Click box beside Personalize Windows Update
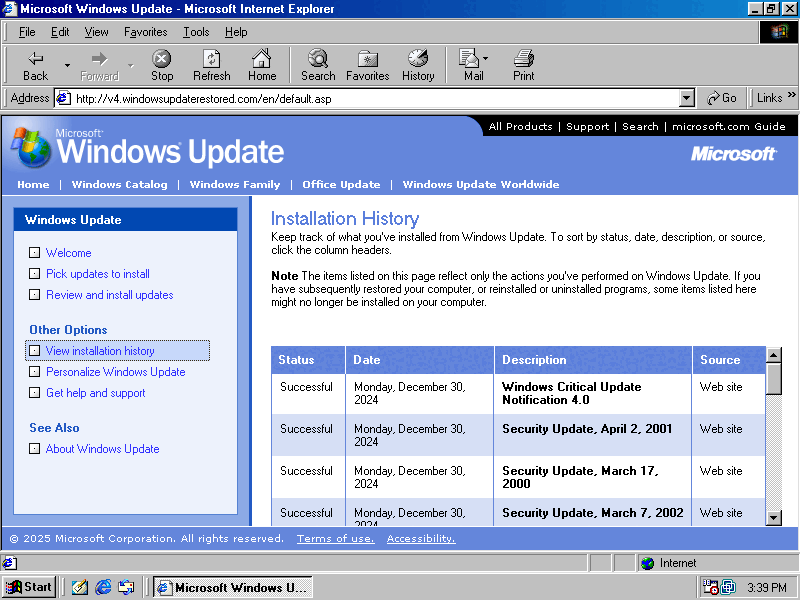The width and height of the screenshot is (800, 600). point(35,372)
